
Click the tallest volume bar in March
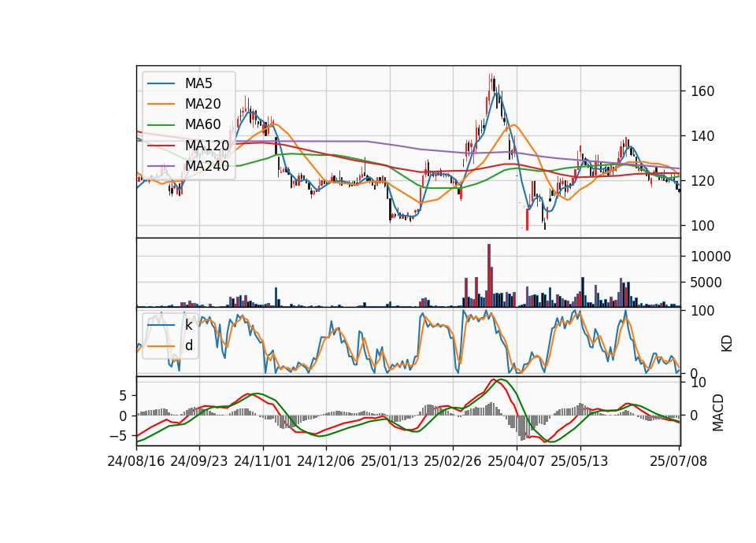(x=489, y=275)
